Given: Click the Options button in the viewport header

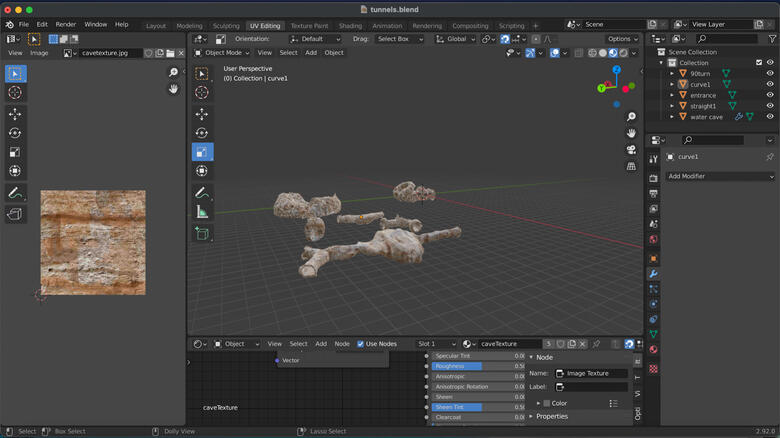Looking at the screenshot, I should pos(621,39).
